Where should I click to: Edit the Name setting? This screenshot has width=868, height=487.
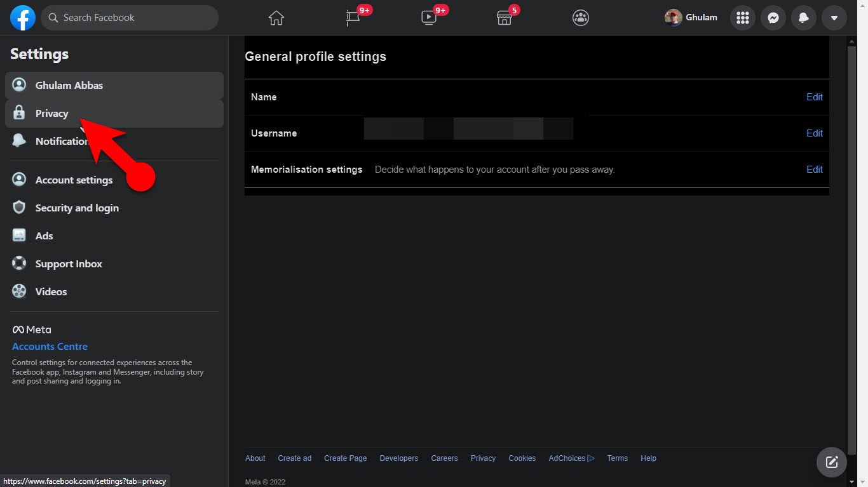[814, 97]
